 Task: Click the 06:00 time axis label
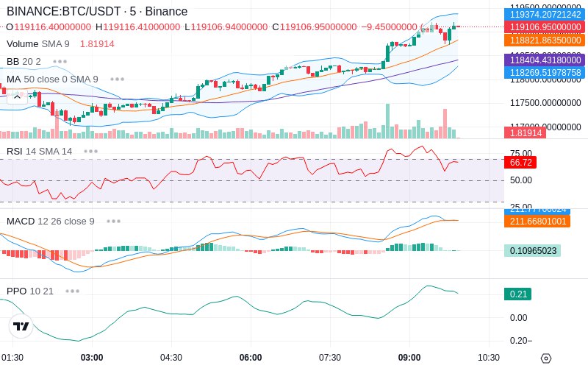[251, 358]
